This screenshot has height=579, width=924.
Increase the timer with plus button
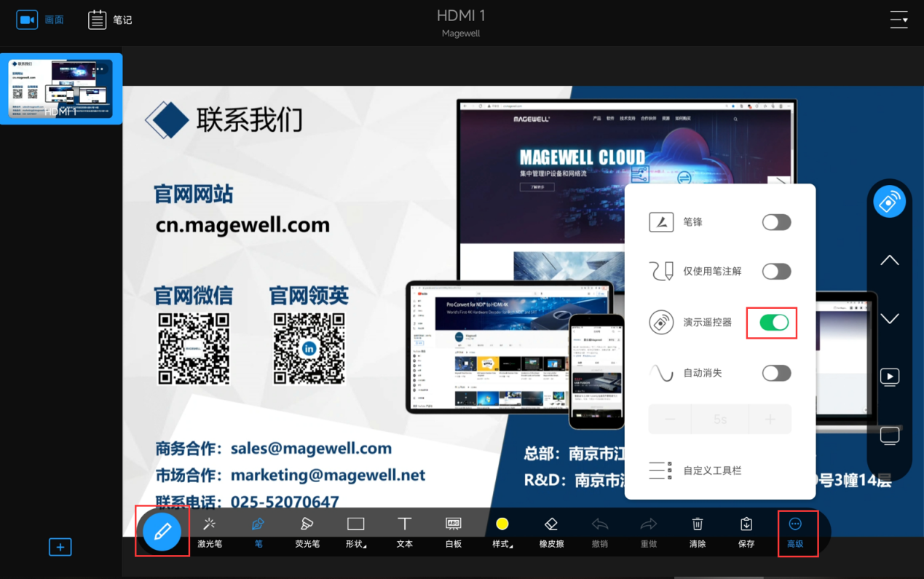[x=770, y=419]
